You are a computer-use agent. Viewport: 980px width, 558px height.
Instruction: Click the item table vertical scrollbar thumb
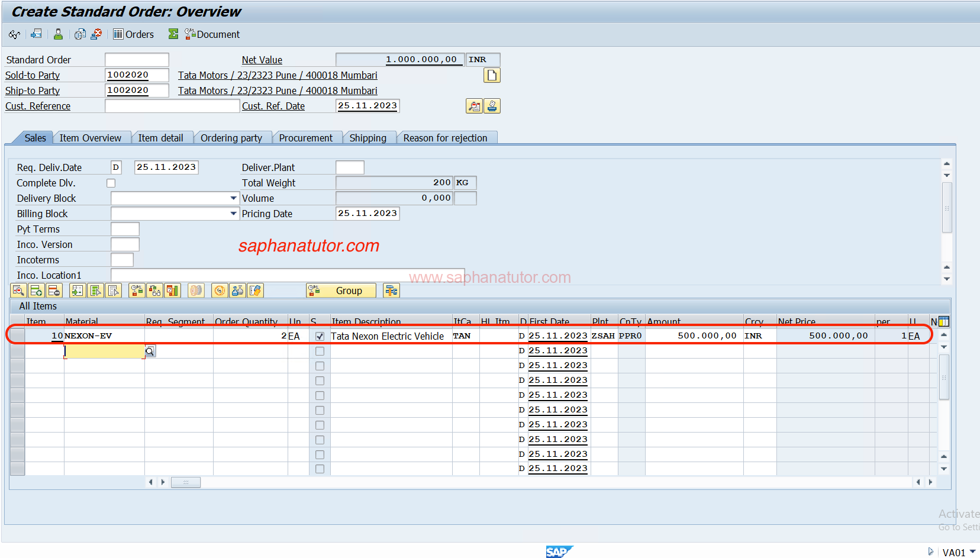pyautogui.click(x=944, y=377)
